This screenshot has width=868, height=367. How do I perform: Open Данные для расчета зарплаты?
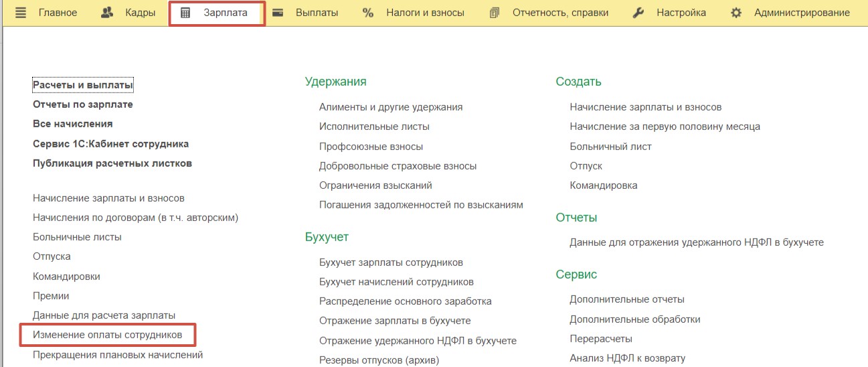click(x=104, y=315)
